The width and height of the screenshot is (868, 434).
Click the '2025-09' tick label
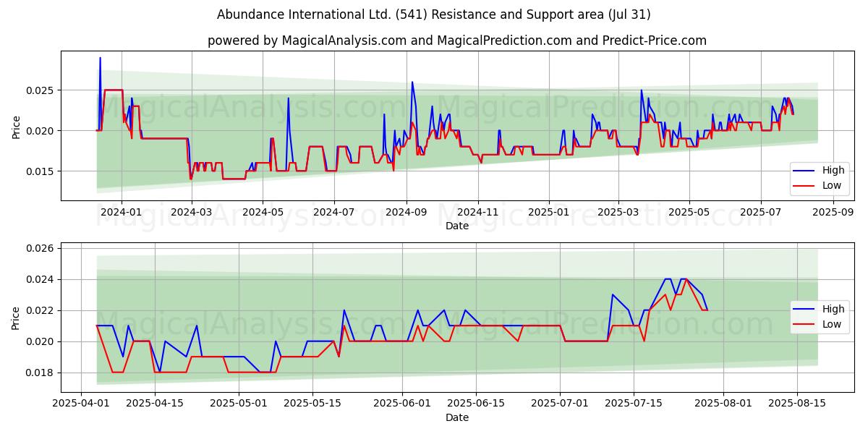pyautogui.click(x=833, y=212)
